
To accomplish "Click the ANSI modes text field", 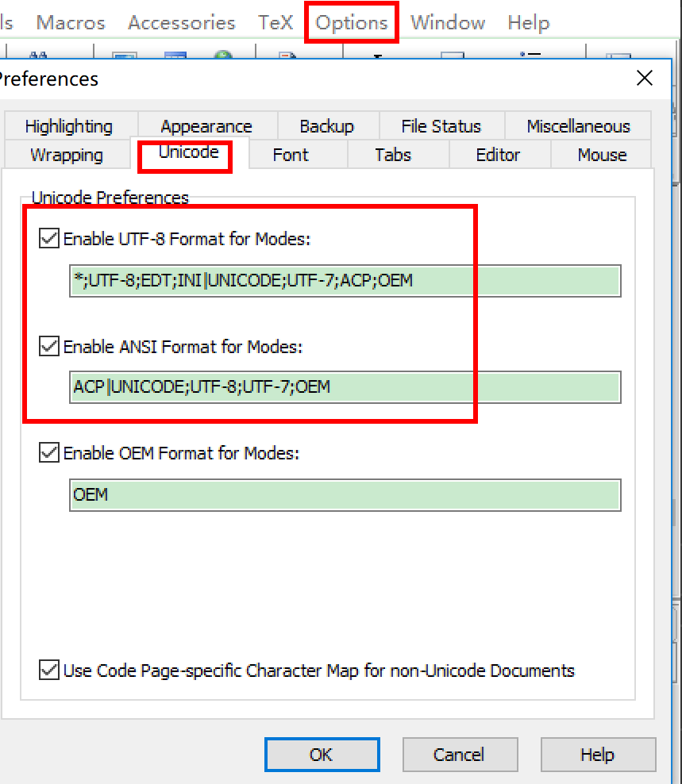I will [x=345, y=387].
